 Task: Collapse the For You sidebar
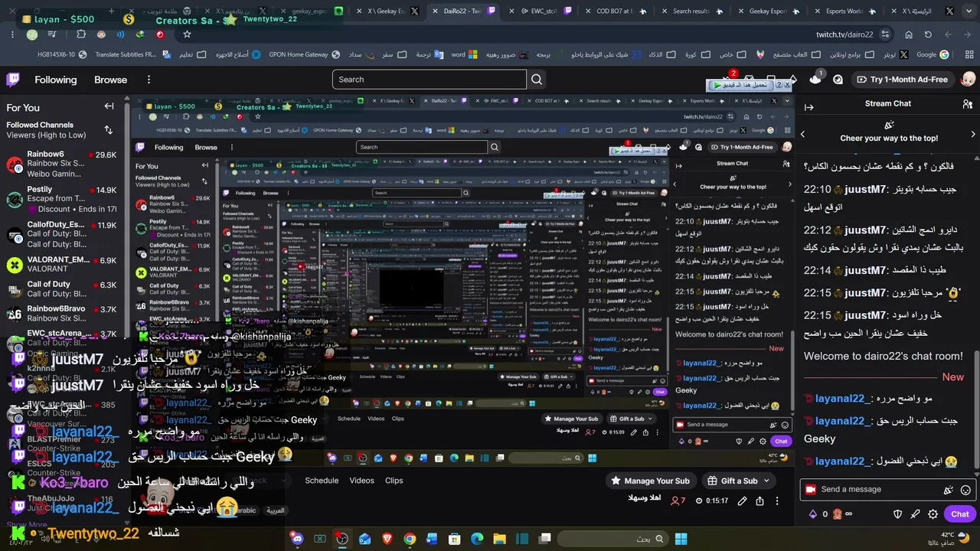[x=109, y=107]
